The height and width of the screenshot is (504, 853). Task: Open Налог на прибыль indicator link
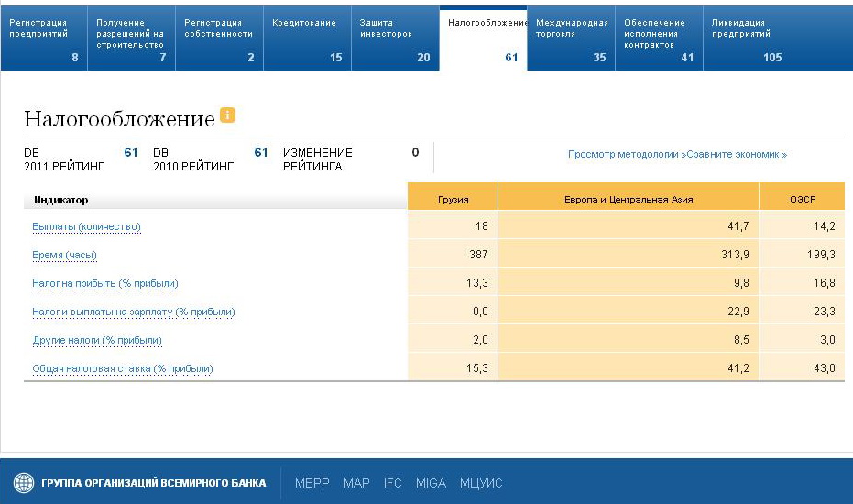point(105,283)
